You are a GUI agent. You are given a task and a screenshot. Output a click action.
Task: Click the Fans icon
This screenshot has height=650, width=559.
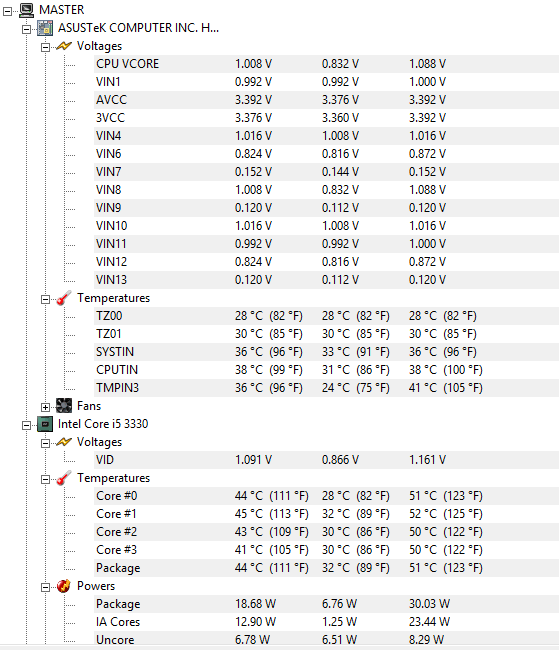64,406
